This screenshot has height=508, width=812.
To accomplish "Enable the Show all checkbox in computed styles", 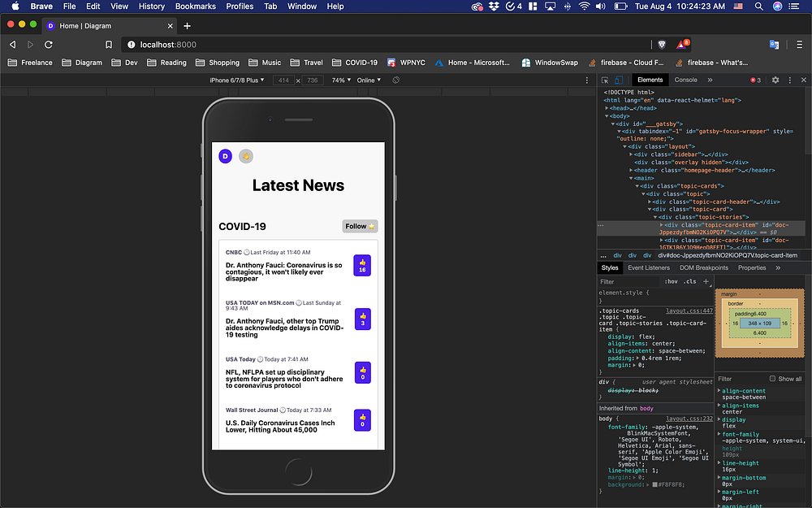I will click(x=772, y=379).
